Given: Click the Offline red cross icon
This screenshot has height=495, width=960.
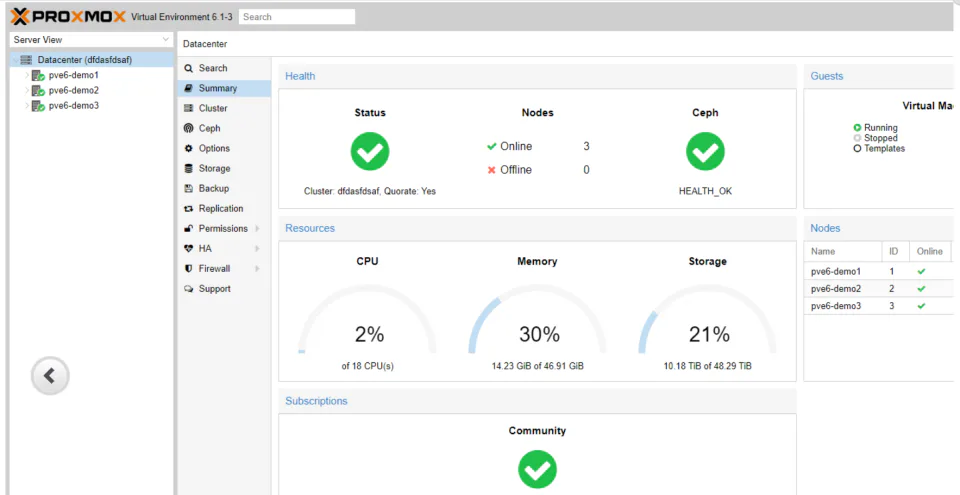Looking at the screenshot, I should tap(491, 170).
